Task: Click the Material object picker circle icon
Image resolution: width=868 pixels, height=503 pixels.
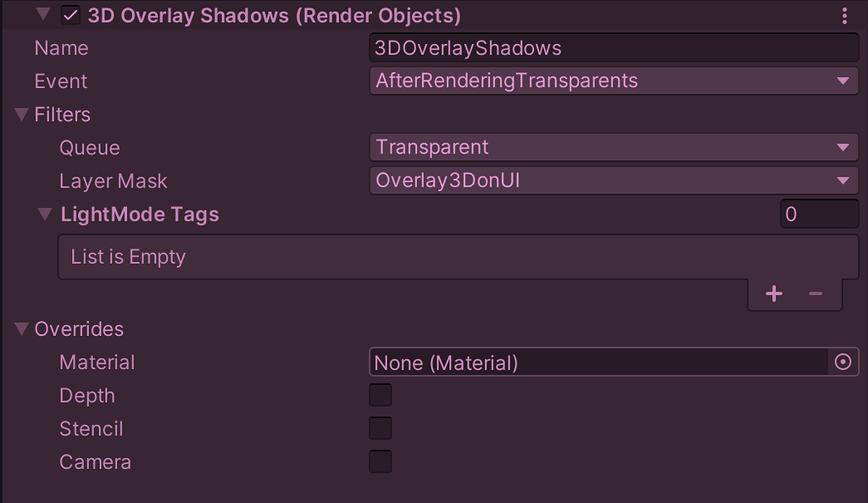Action: point(843,362)
